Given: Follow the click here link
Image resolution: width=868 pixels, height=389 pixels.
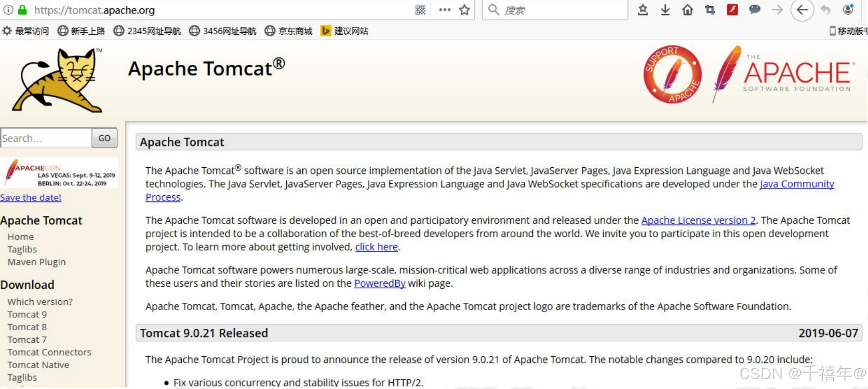Looking at the screenshot, I should (377, 247).
